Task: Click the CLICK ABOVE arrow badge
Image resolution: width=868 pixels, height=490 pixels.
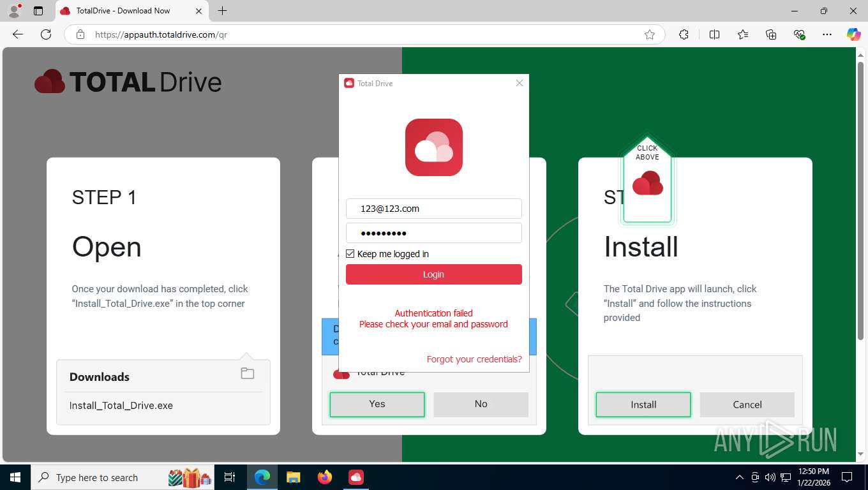Action: click(647, 179)
